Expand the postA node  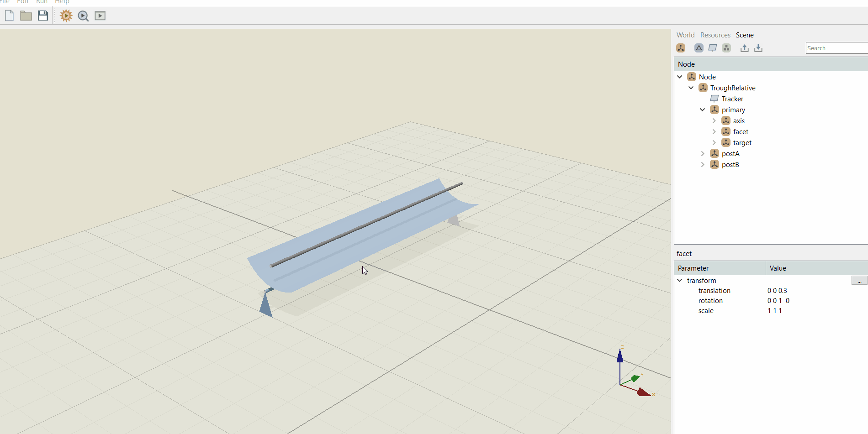703,153
